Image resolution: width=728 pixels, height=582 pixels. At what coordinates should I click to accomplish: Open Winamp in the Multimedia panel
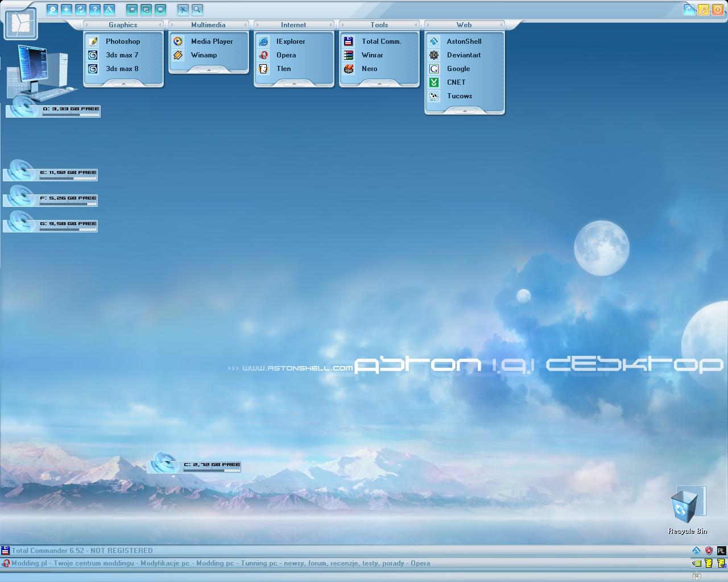(203, 55)
